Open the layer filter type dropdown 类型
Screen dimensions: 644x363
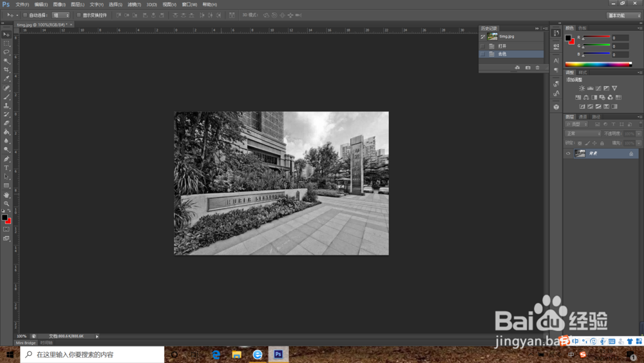[577, 124]
